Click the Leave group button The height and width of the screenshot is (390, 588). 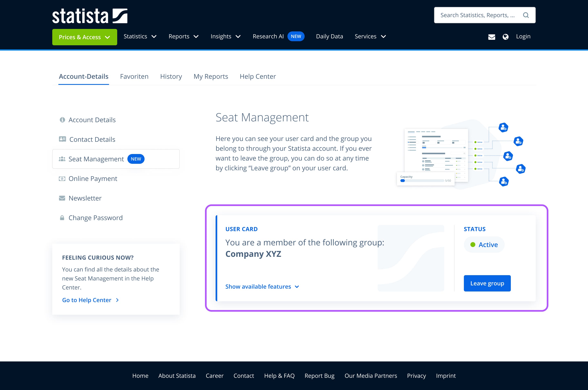(x=487, y=283)
